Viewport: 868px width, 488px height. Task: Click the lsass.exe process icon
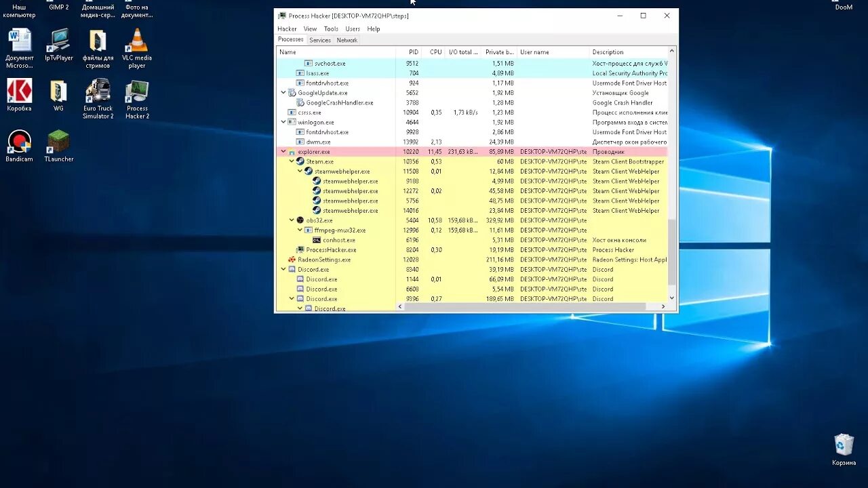[x=300, y=73]
